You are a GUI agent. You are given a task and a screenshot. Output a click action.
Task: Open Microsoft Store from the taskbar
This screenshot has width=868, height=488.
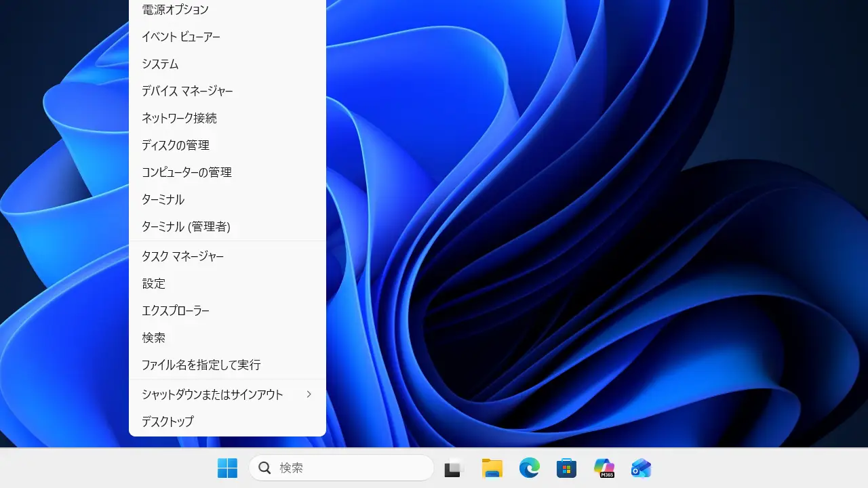[566, 468]
